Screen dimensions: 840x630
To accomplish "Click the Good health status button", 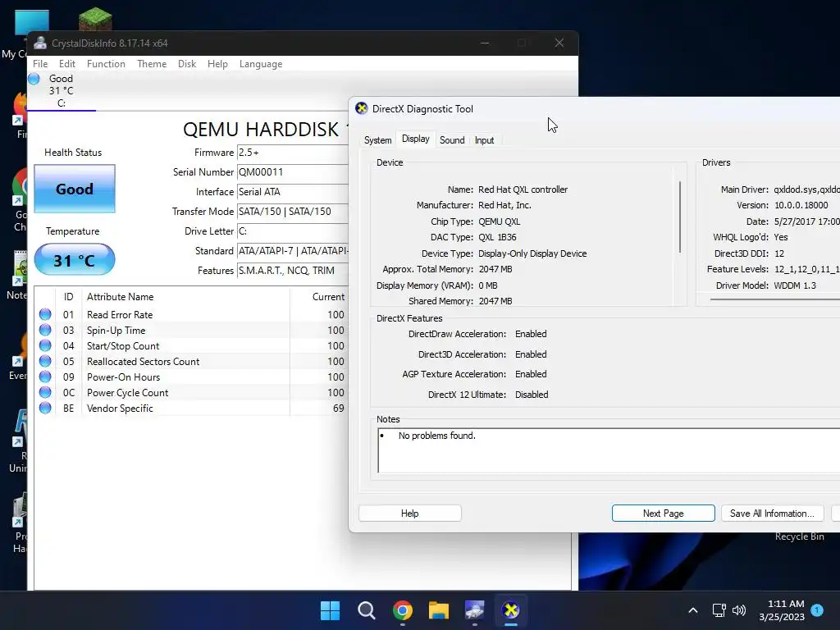I will [75, 189].
